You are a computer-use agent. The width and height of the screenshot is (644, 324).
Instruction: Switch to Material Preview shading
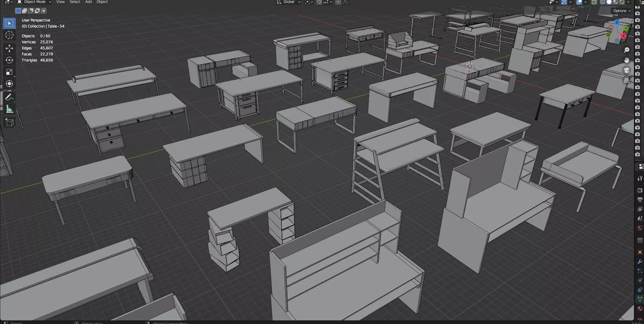coord(615,2)
